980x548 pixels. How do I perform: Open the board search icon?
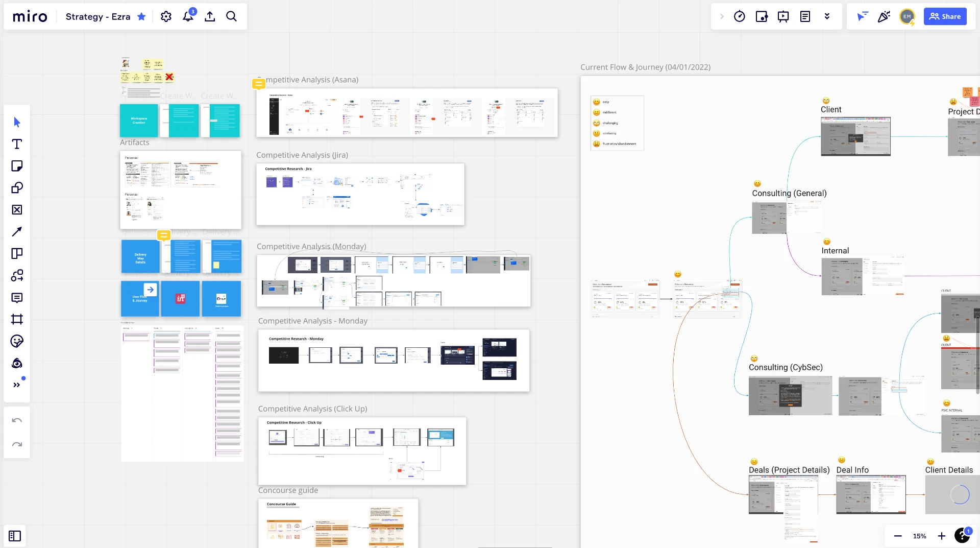[x=231, y=17]
